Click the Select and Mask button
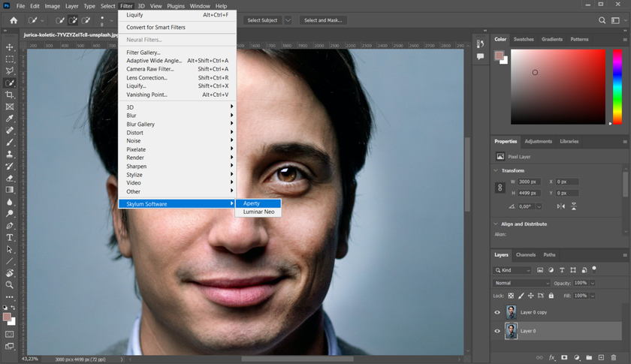Screen dimensions: 631x364 [324, 20]
